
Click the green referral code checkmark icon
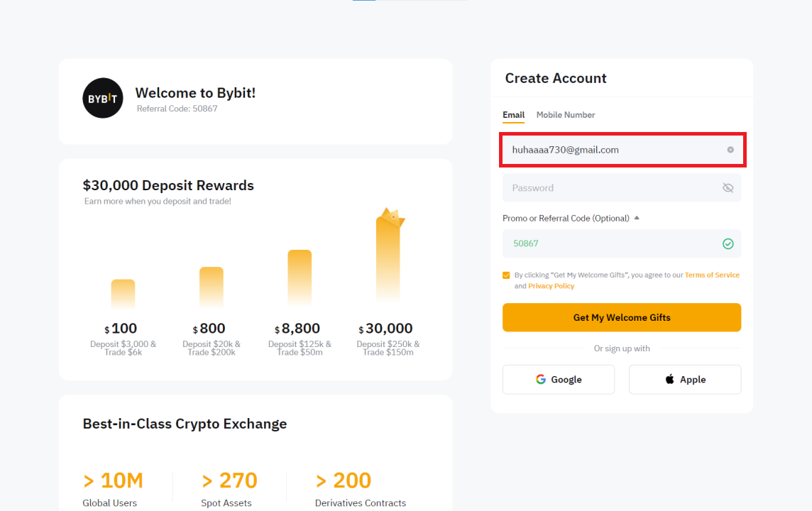coord(728,244)
